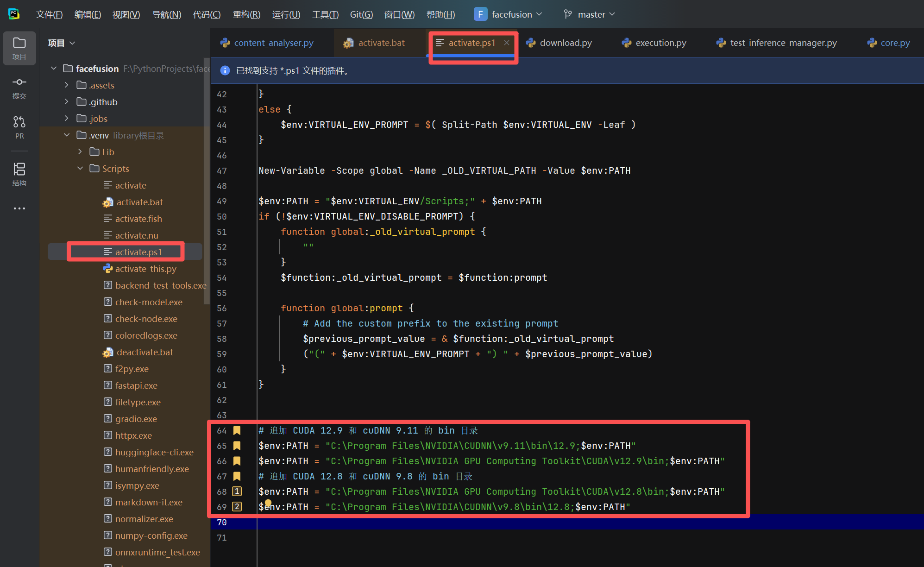924x567 pixels.
Task: Click the bookmark icon on line 65
Action: (x=237, y=445)
